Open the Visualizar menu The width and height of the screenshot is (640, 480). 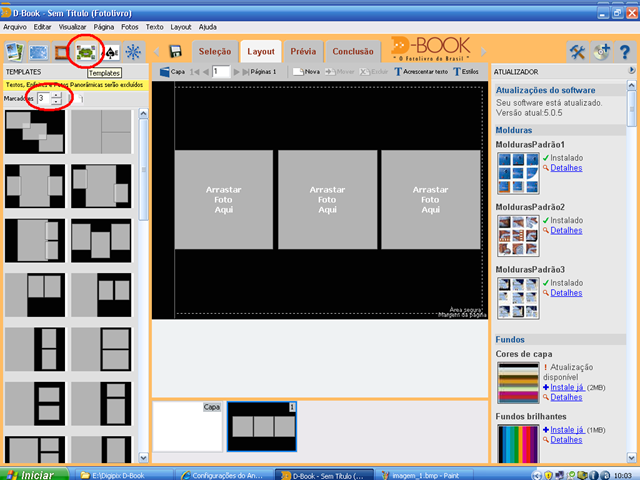(72, 27)
